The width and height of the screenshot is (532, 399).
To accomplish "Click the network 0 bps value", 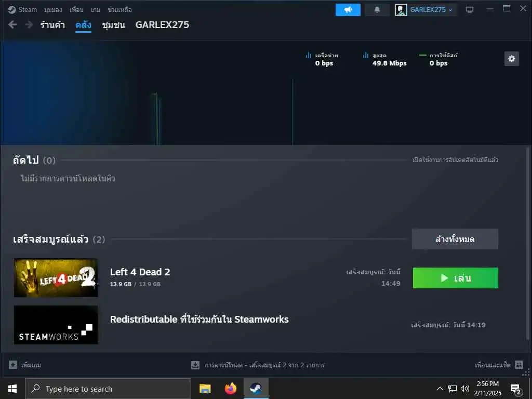I will [324, 63].
